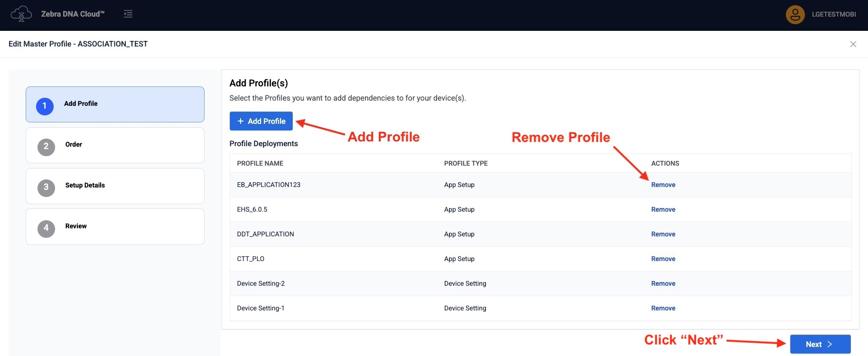Click the step 2 circle number icon

pyautogui.click(x=46, y=147)
